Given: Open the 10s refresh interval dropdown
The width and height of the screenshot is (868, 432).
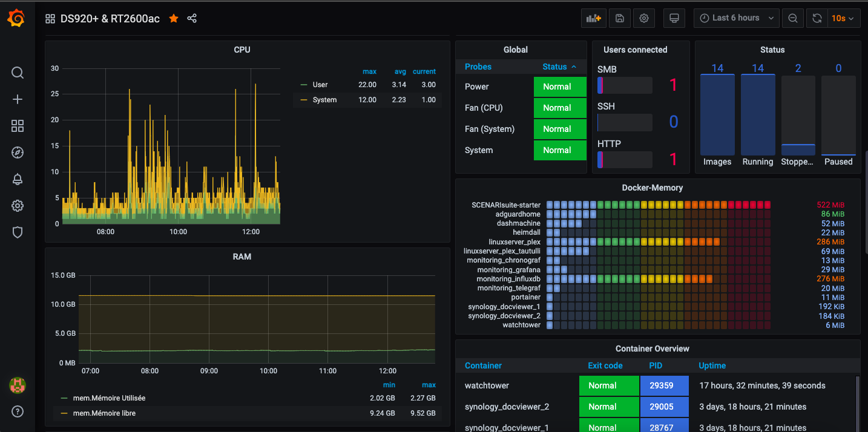Looking at the screenshot, I should 843,18.
